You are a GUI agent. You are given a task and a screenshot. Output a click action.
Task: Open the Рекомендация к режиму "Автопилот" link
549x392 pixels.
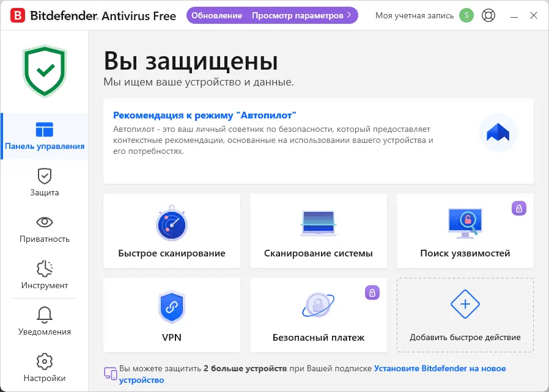point(204,115)
